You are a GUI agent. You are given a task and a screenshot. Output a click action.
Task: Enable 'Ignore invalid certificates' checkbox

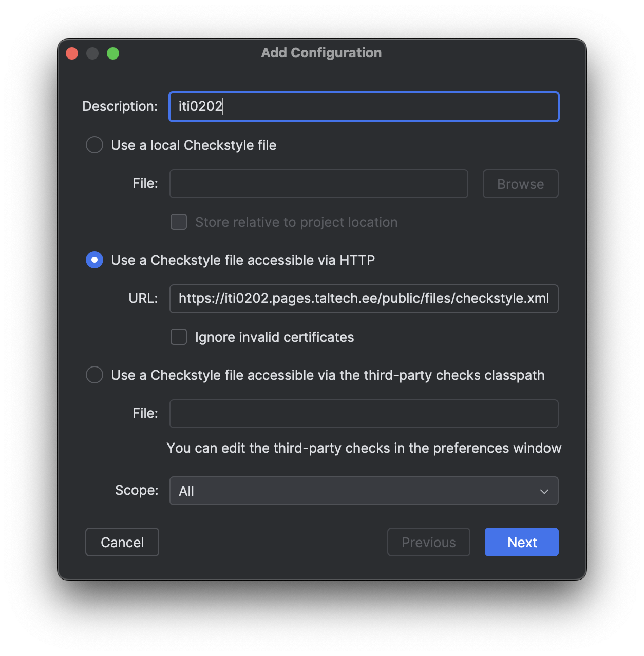(179, 337)
